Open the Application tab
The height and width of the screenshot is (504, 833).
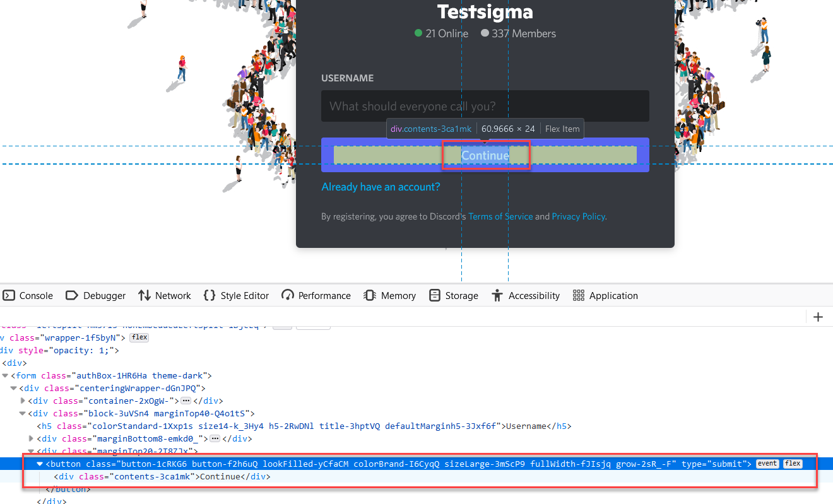coord(605,295)
